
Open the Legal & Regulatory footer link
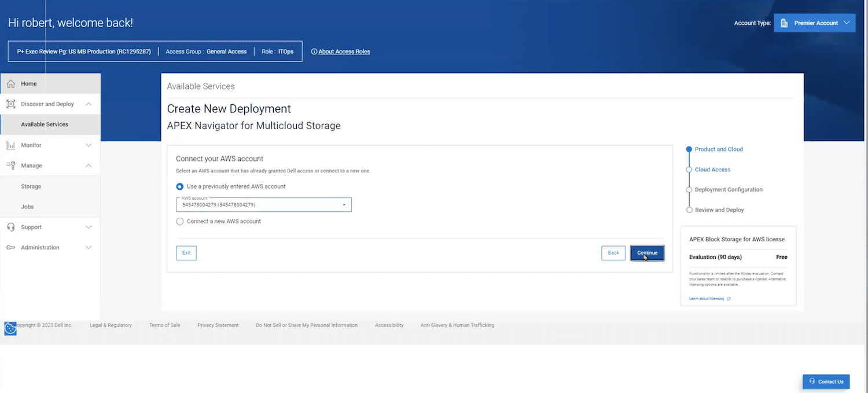111,325
